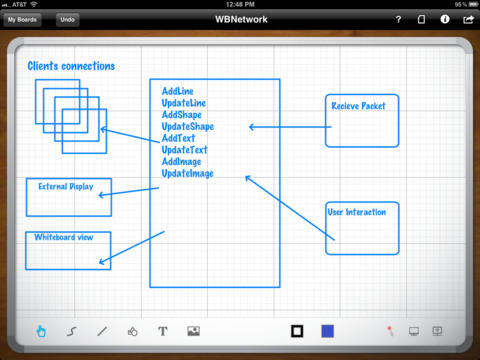
Task: Select the User Interaction label
Action: coord(357,212)
